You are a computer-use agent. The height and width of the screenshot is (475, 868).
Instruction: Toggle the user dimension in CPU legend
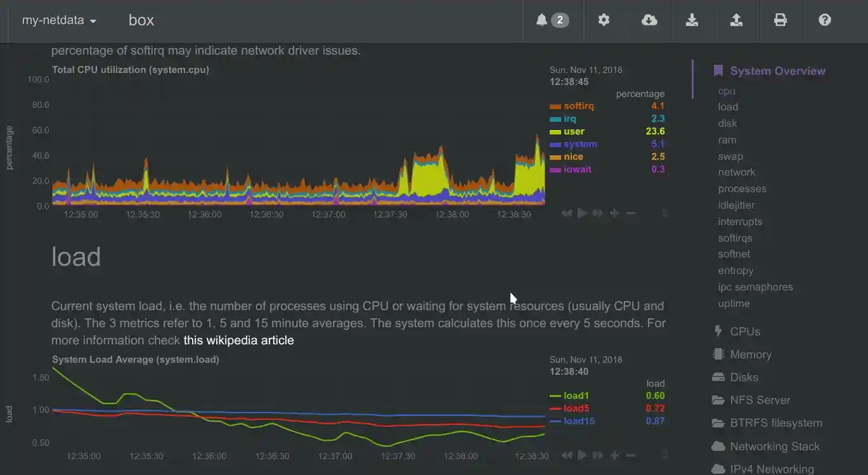pyautogui.click(x=574, y=132)
